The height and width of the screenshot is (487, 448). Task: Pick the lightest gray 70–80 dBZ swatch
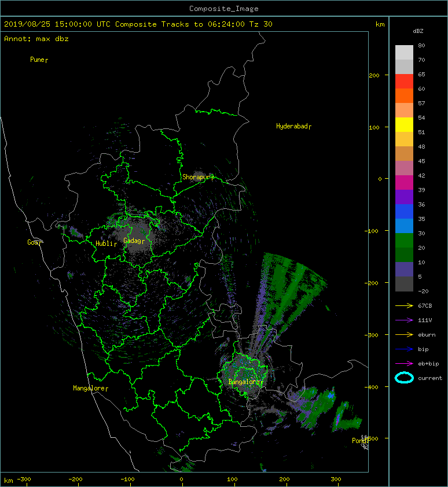coord(404,53)
